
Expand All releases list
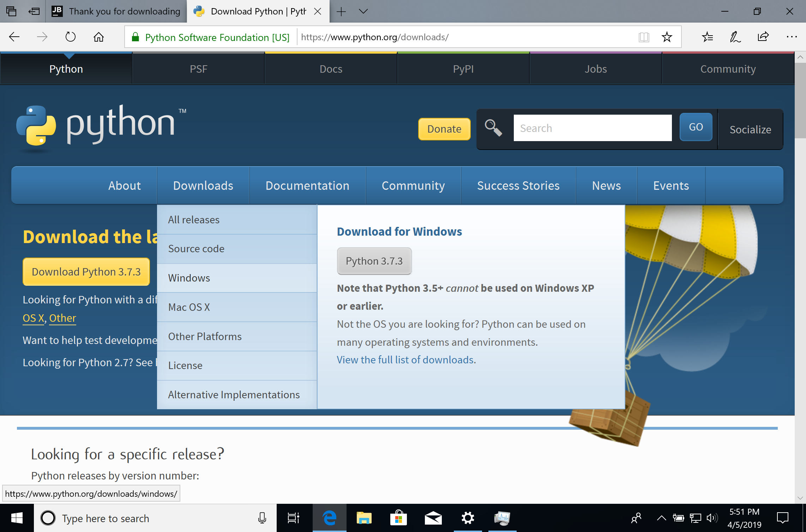coord(194,219)
